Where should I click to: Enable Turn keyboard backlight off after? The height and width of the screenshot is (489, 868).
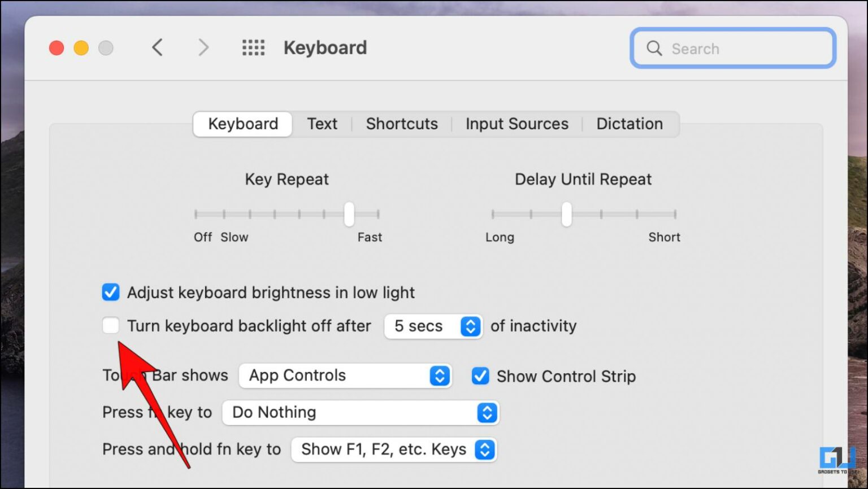pyautogui.click(x=111, y=326)
